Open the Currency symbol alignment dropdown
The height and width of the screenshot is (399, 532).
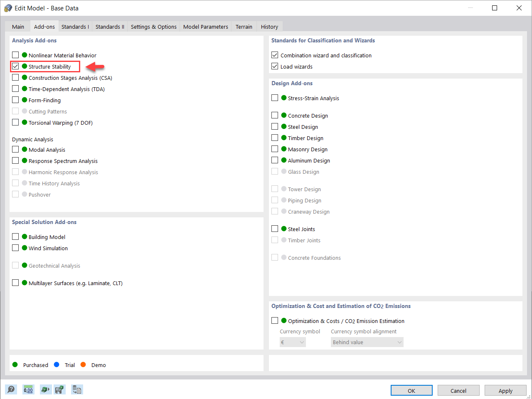point(367,342)
